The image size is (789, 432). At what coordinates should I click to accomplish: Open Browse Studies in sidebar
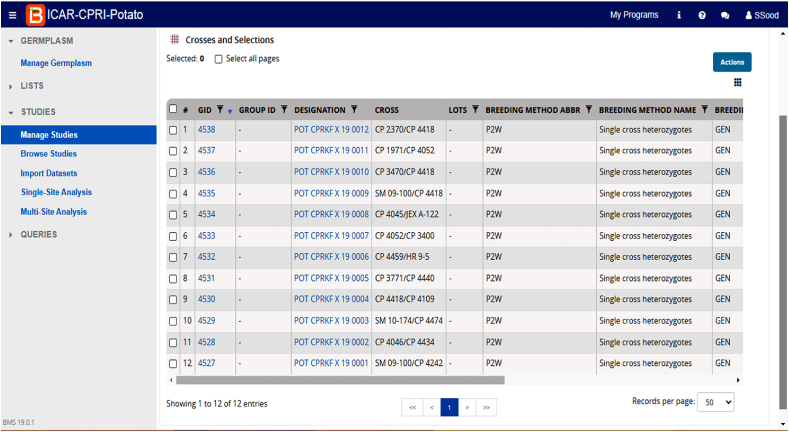point(48,154)
